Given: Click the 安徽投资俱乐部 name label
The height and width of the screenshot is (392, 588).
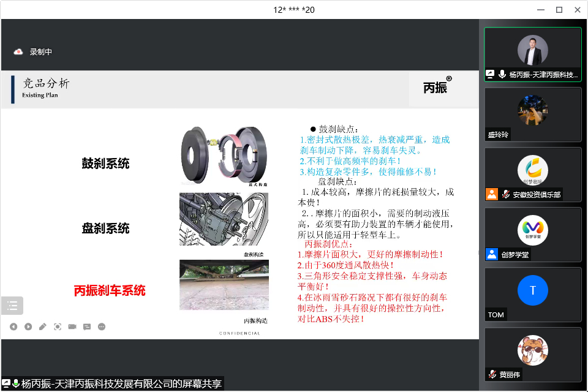Looking at the screenshot, I should coord(537,195).
